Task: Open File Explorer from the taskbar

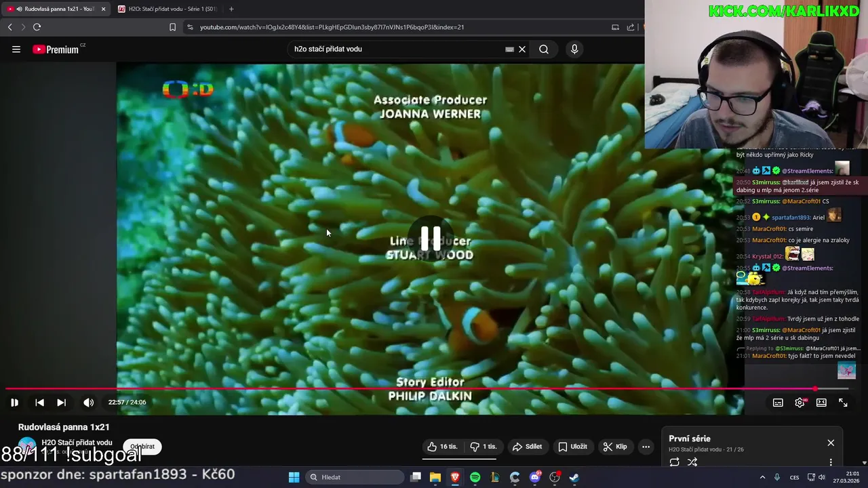Action: point(435,477)
